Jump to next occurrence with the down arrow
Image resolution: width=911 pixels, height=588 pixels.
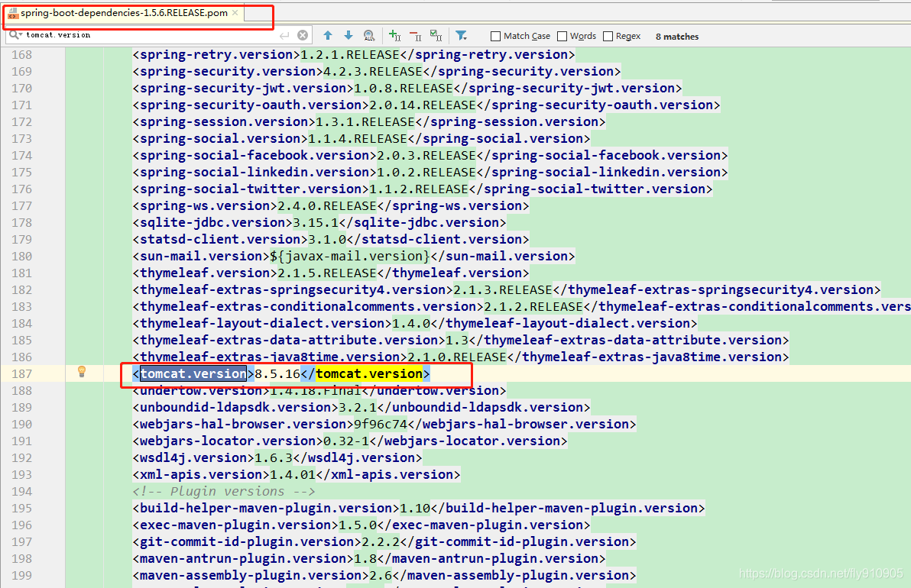[348, 35]
